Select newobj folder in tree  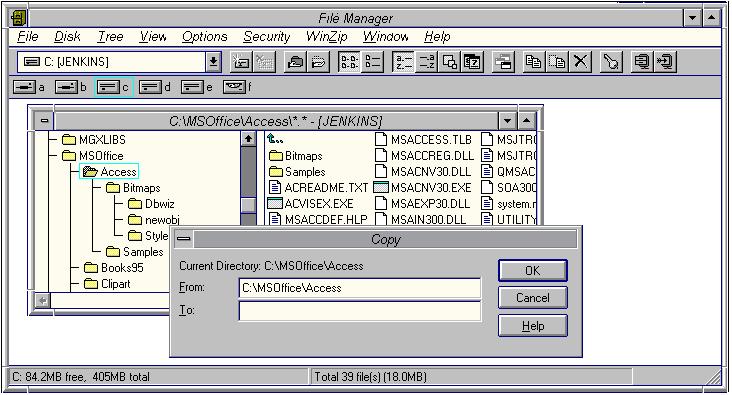(x=154, y=220)
